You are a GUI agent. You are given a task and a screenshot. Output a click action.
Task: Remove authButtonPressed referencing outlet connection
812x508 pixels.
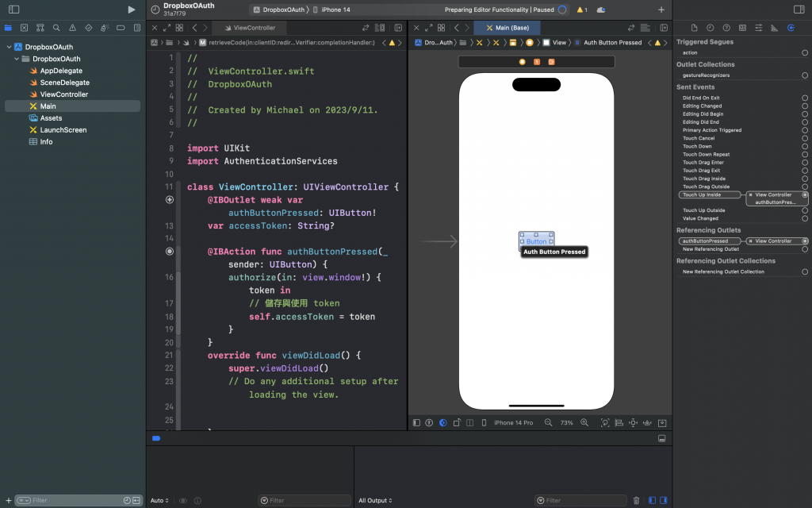[x=750, y=241]
